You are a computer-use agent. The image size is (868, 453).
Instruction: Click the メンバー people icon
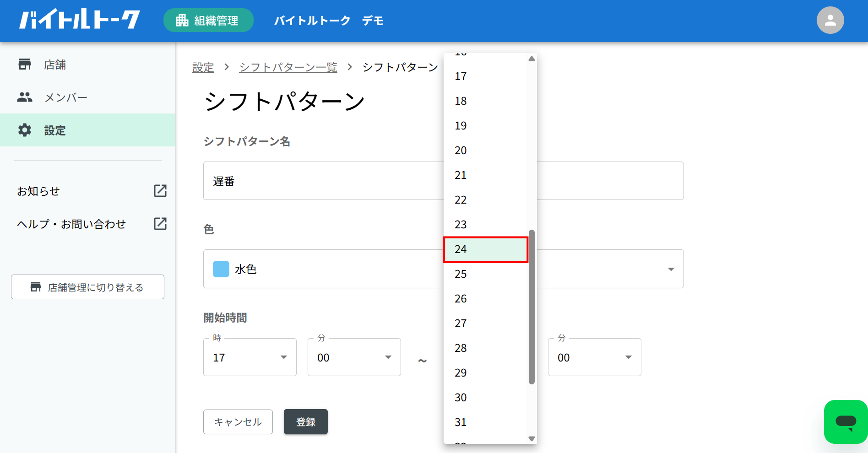pos(25,97)
